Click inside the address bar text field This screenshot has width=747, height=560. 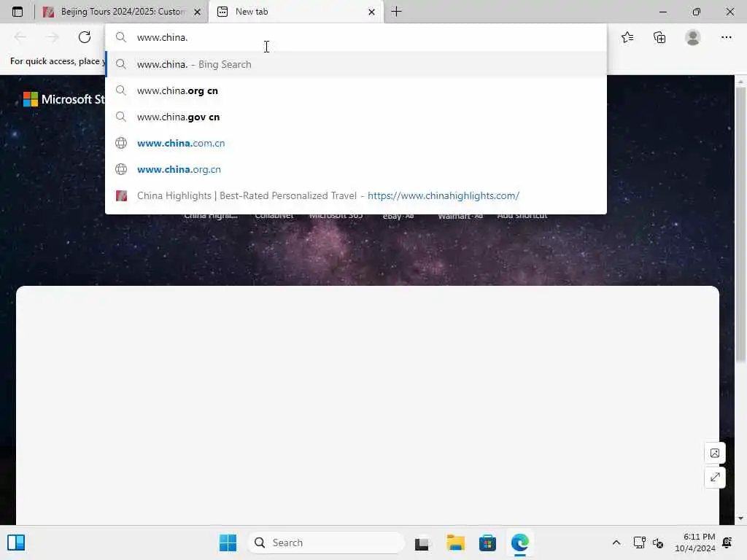(356, 37)
